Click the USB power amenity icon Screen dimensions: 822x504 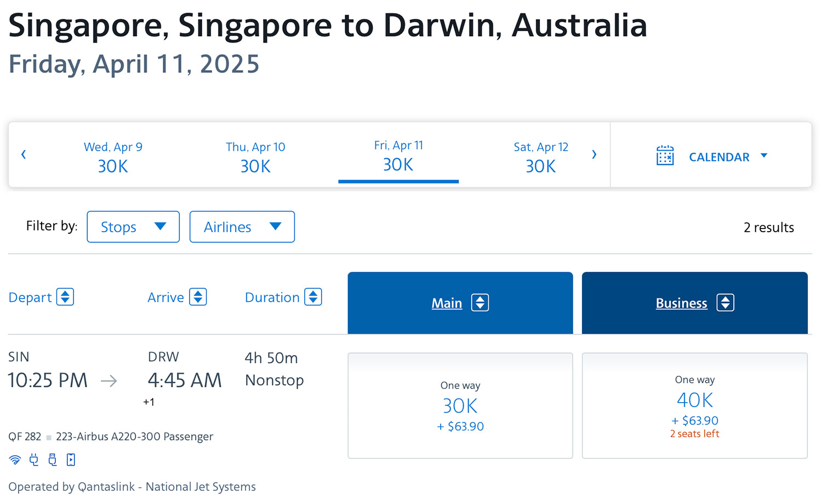(53, 460)
